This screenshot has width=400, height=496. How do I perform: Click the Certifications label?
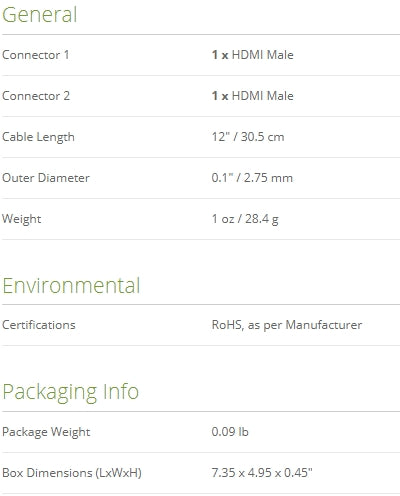39,325
